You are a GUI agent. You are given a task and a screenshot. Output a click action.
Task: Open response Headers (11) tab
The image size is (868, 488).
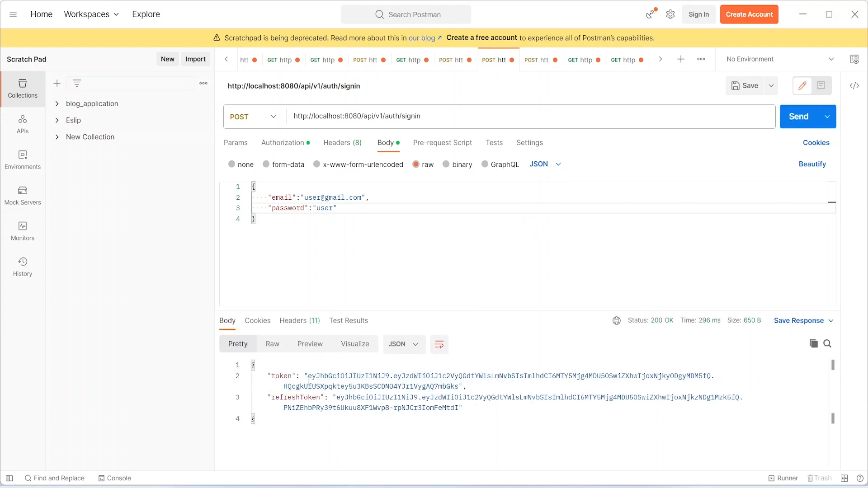(300, 320)
